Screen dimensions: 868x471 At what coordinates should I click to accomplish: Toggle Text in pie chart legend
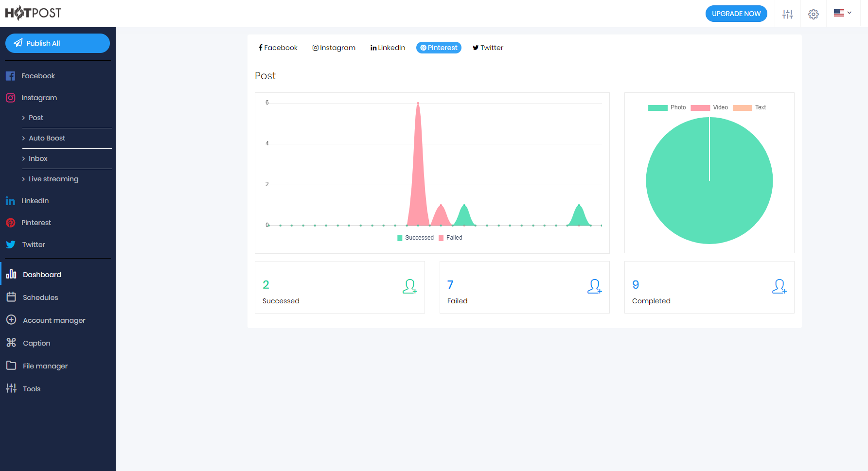point(749,107)
